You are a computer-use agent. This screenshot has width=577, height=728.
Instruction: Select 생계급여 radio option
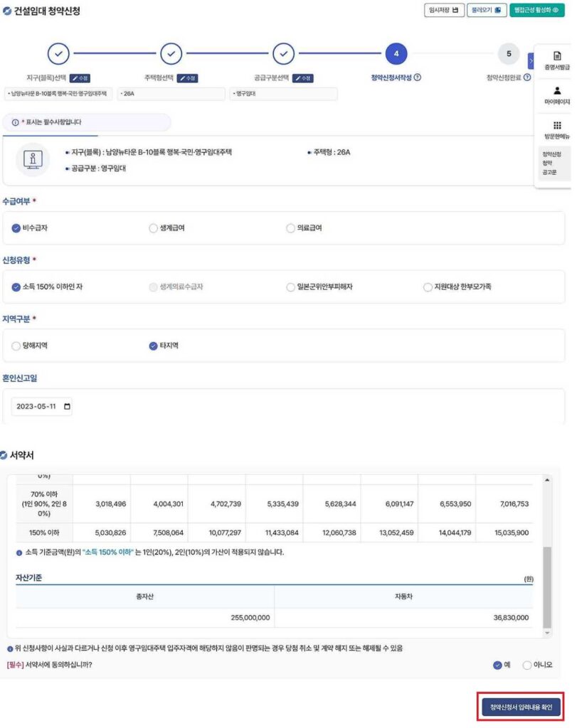pos(154,228)
